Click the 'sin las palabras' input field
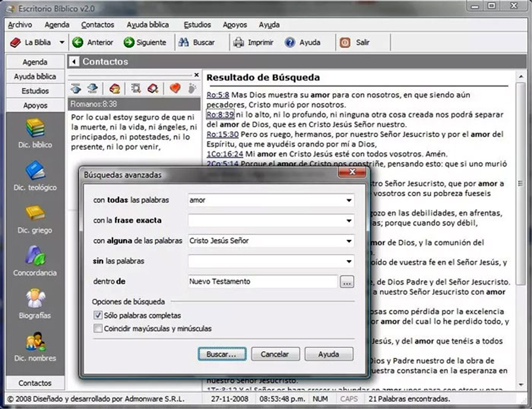The width and height of the screenshot is (532, 409). (266, 261)
